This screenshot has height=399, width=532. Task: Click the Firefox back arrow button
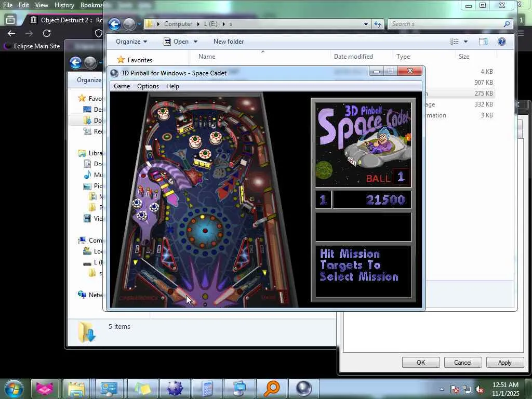(11, 33)
